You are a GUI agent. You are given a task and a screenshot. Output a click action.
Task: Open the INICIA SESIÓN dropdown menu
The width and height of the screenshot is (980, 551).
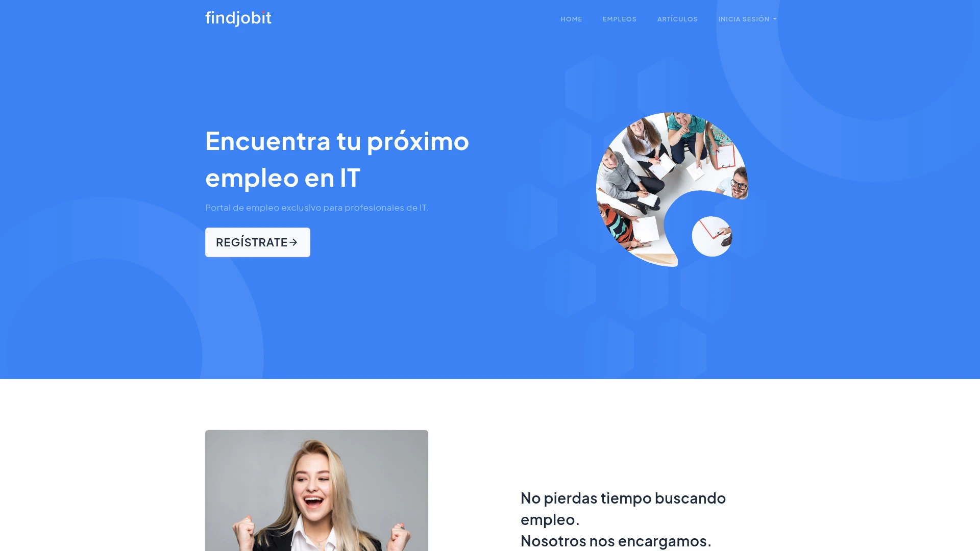(x=746, y=19)
